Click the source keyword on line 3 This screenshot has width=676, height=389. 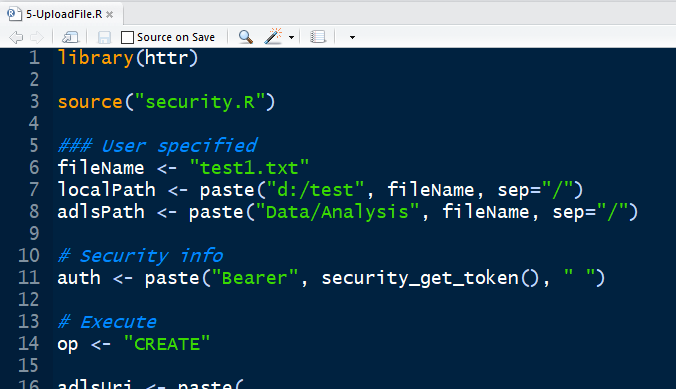[x=90, y=102]
